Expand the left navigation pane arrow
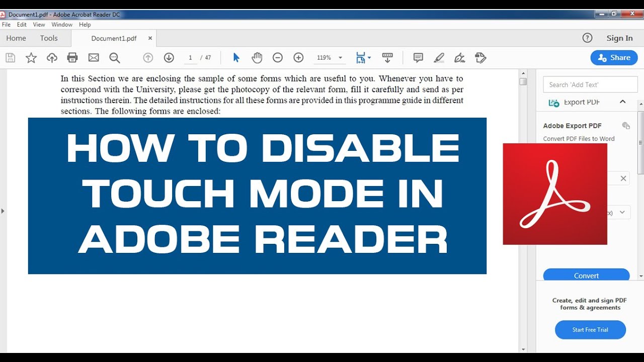644x362 pixels. (3, 211)
